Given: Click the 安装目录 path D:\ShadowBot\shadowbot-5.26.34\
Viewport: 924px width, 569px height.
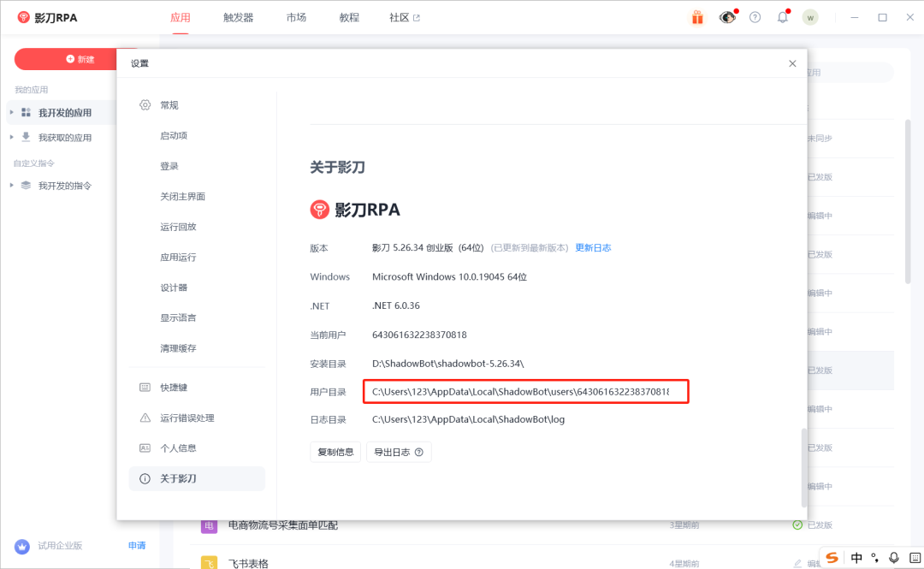Looking at the screenshot, I should click(447, 363).
